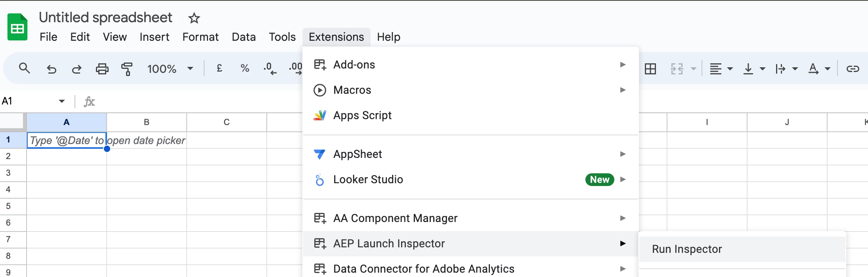Choose Apps Script from Extensions menu
Image resolution: width=868 pixels, height=277 pixels.
[362, 115]
